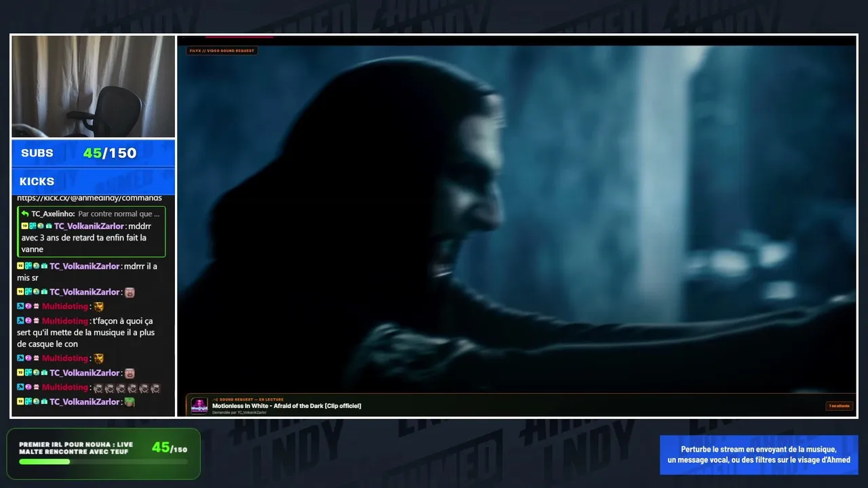This screenshot has width=868, height=488.
Task: Click the song thumbnail in the sound request bar
Action: (x=199, y=405)
